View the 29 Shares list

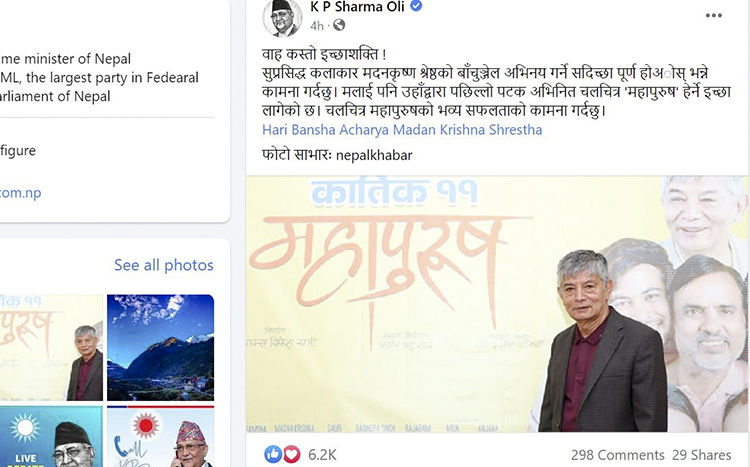click(702, 455)
